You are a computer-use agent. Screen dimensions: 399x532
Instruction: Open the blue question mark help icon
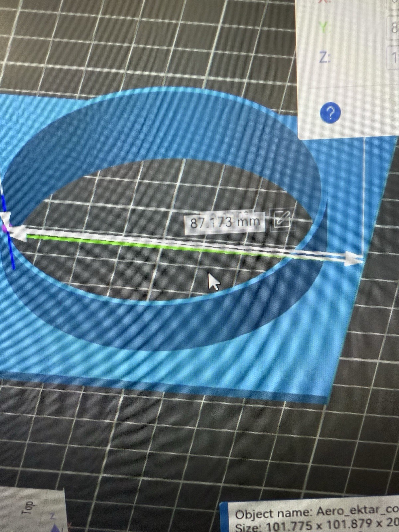330,113
